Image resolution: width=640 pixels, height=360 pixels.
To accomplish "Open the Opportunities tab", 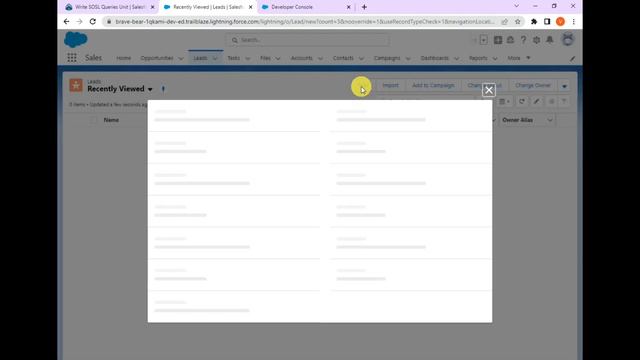I will click(157, 58).
